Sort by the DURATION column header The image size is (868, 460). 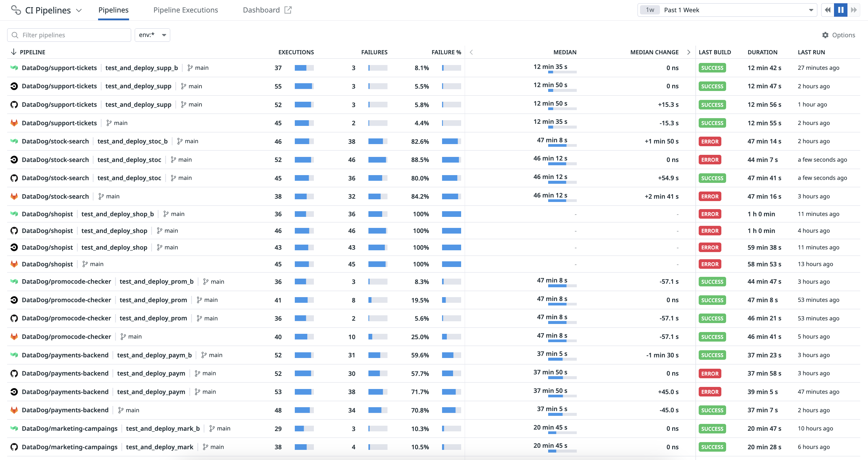pyautogui.click(x=762, y=52)
